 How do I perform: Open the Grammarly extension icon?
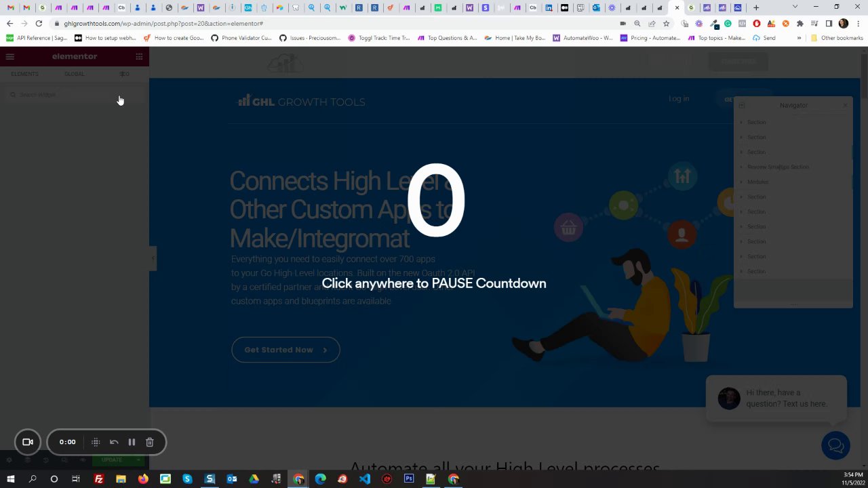click(x=728, y=23)
